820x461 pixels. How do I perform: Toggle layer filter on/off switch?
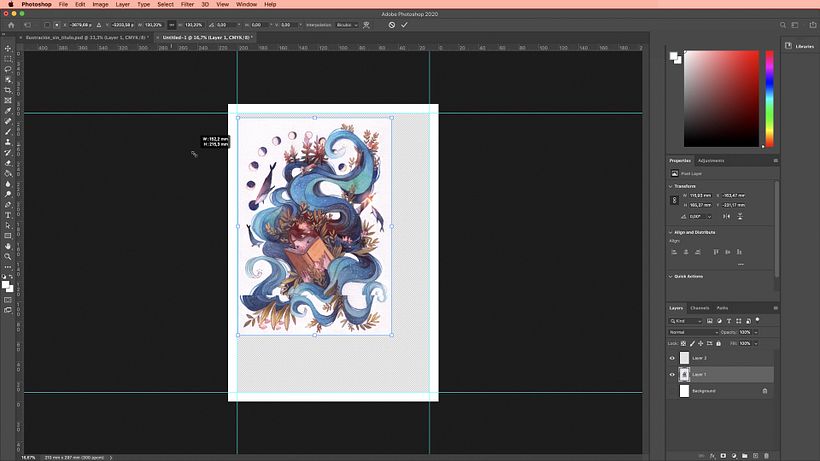pyautogui.click(x=757, y=320)
